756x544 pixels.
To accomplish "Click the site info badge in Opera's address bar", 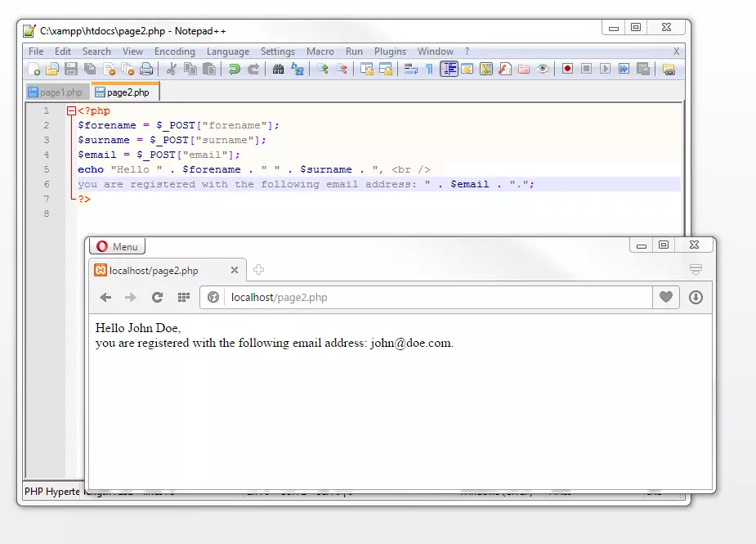I will pos(212,297).
